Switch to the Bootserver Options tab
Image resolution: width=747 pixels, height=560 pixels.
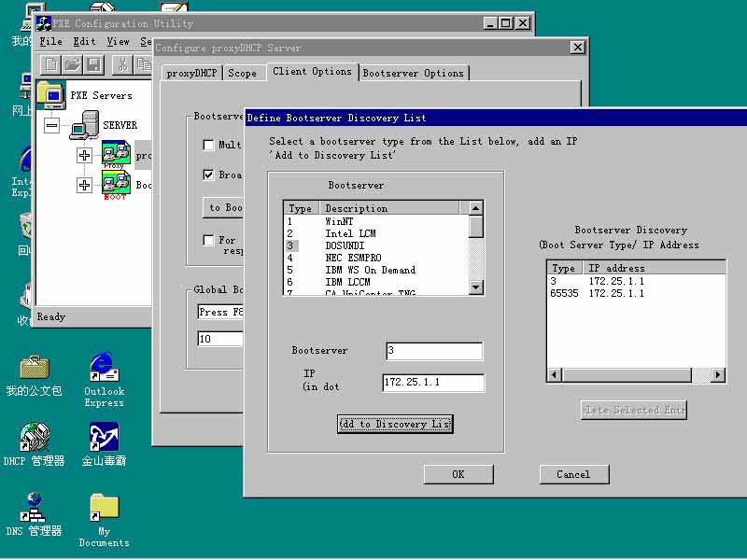(x=413, y=73)
